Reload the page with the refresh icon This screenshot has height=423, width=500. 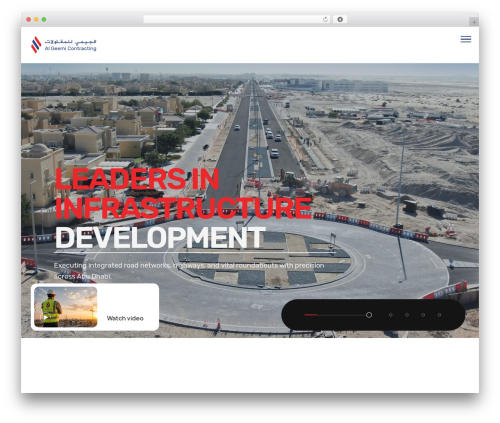[325, 20]
